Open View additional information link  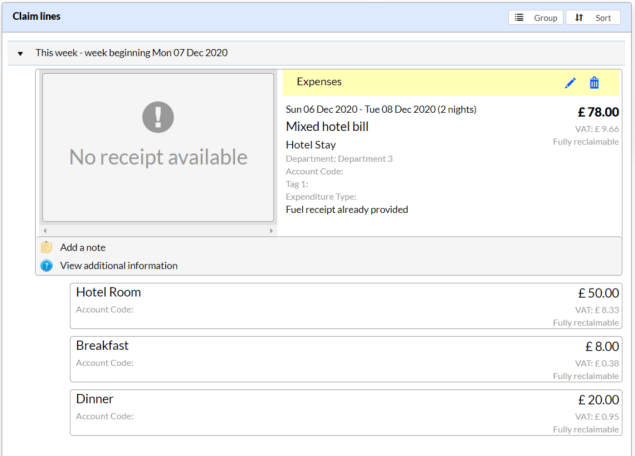(119, 266)
